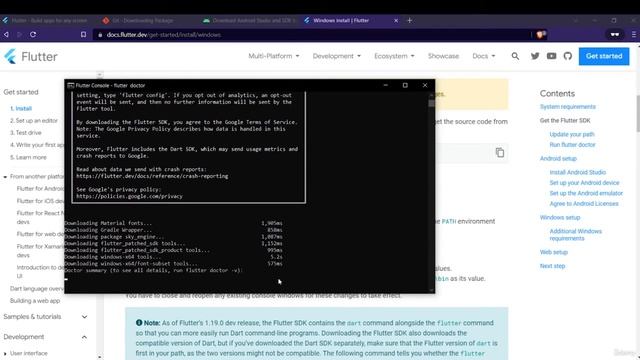Open Flutter for Android devs link

pyautogui.click(x=40, y=189)
